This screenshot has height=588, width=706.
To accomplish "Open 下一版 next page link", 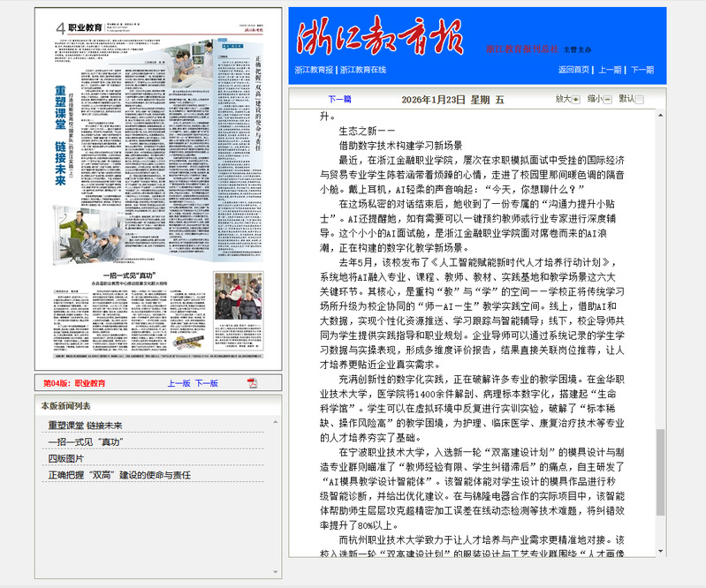I will coord(206,383).
